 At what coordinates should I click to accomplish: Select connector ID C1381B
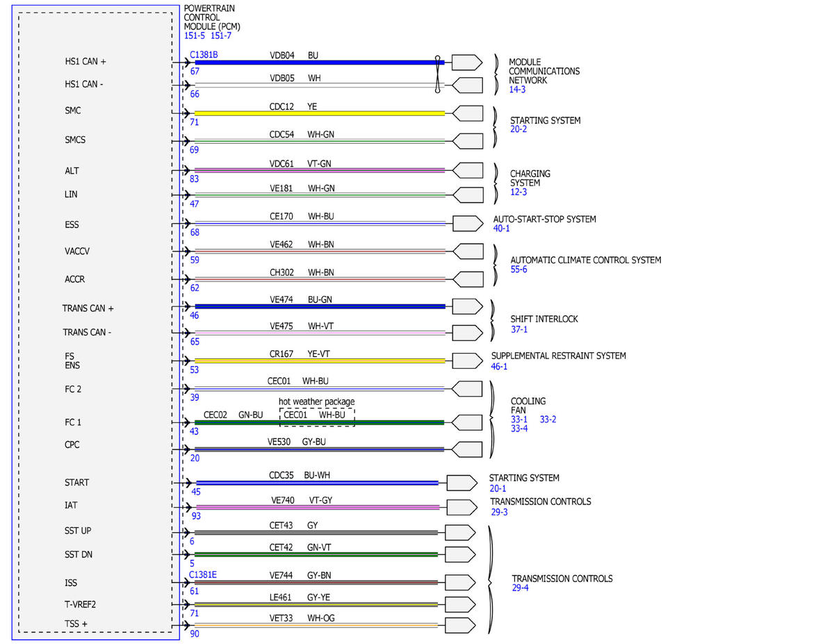tap(204, 53)
